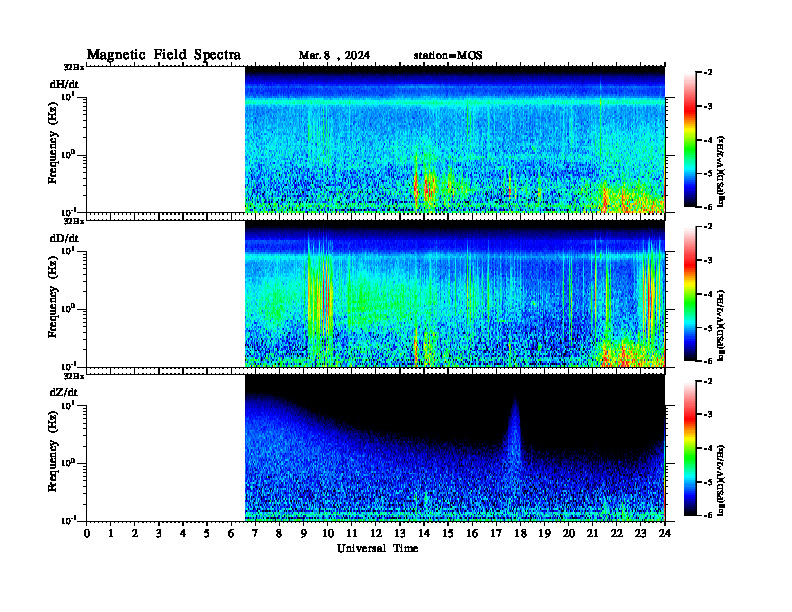Image resolution: width=792 pixels, height=612 pixels.
Task: Click the dH/dt color bar log PSD units label
Action: coord(721,171)
